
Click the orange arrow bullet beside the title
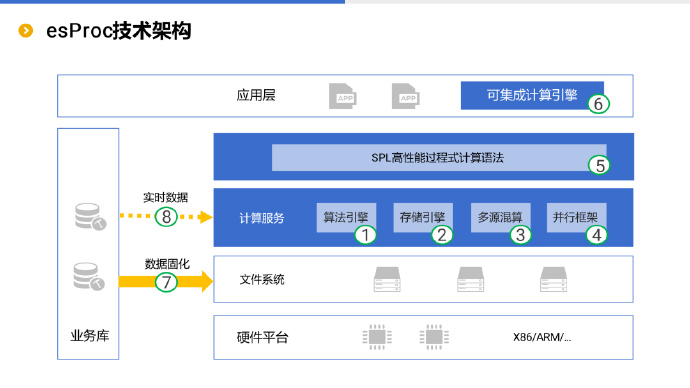click(26, 31)
